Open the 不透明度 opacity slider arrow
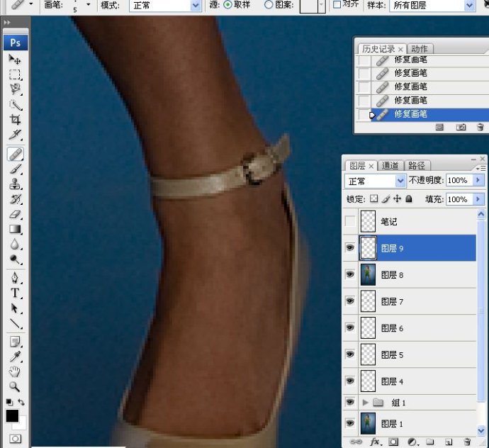The height and width of the screenshot is (448, 489). pyautogui.click(x=478, y=180)
